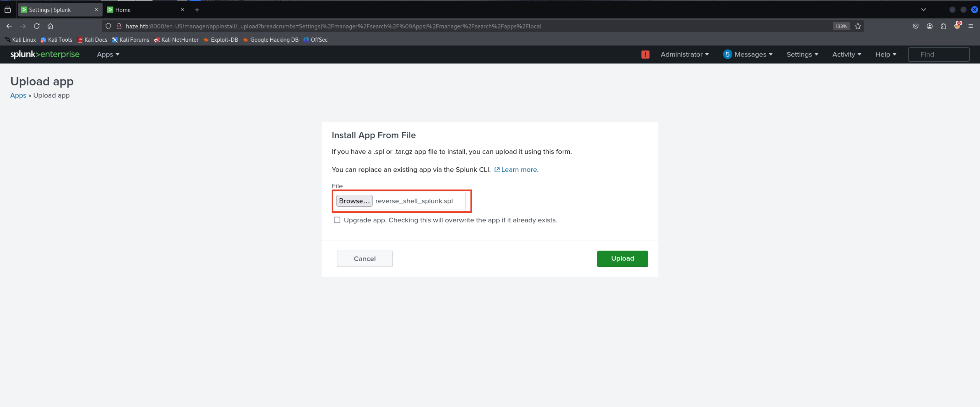This screenshot has height=407, width=980.
Task: Click the back navigation arrow
Action: (9, 26)
